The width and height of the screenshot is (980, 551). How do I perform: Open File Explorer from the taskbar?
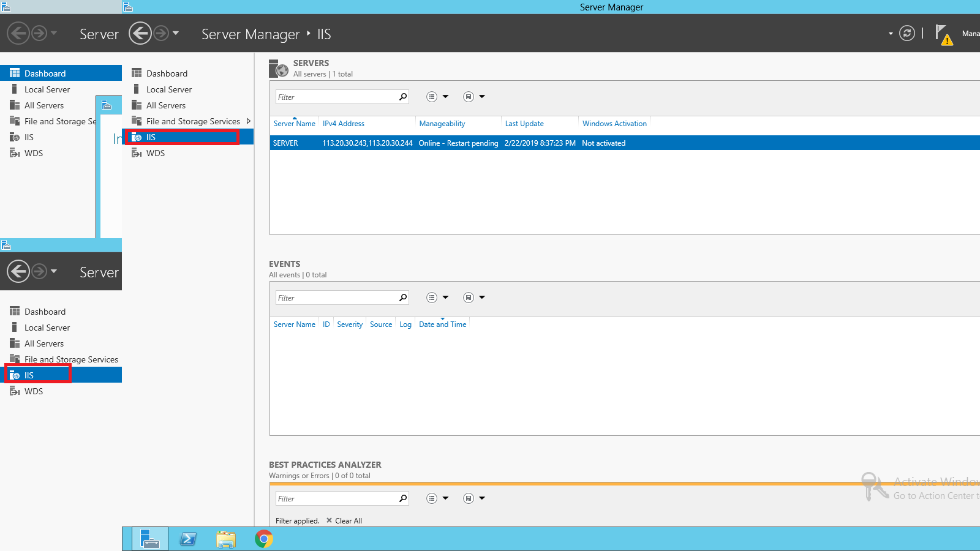pos(226,539)
